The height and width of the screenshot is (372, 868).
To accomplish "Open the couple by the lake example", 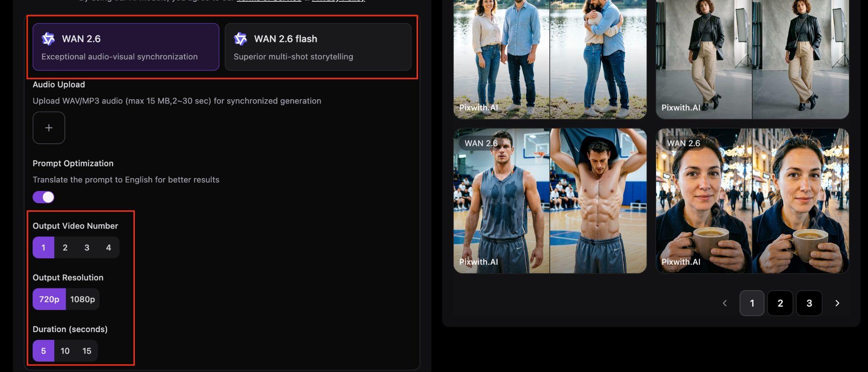I will tap(550, 59).
